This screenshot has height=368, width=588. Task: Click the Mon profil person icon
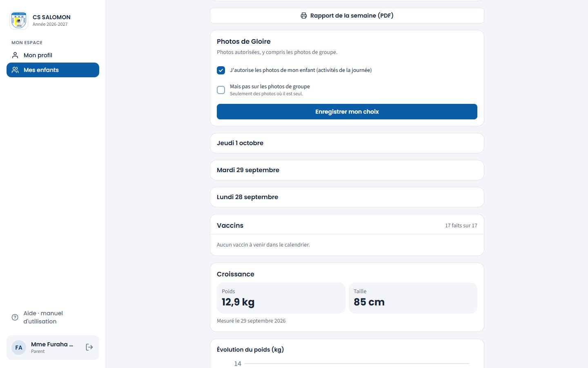click(x=15, y=55)
